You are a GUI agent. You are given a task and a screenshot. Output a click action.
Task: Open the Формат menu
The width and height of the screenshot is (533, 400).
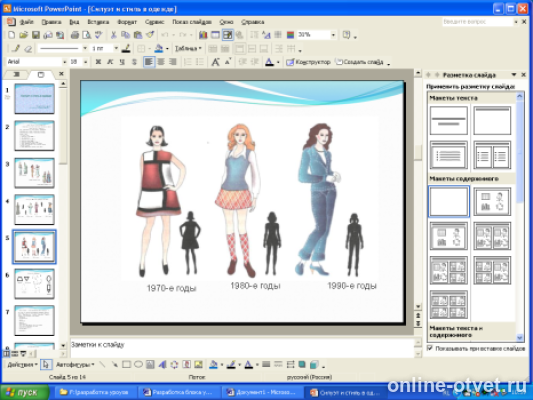(127, 22)
